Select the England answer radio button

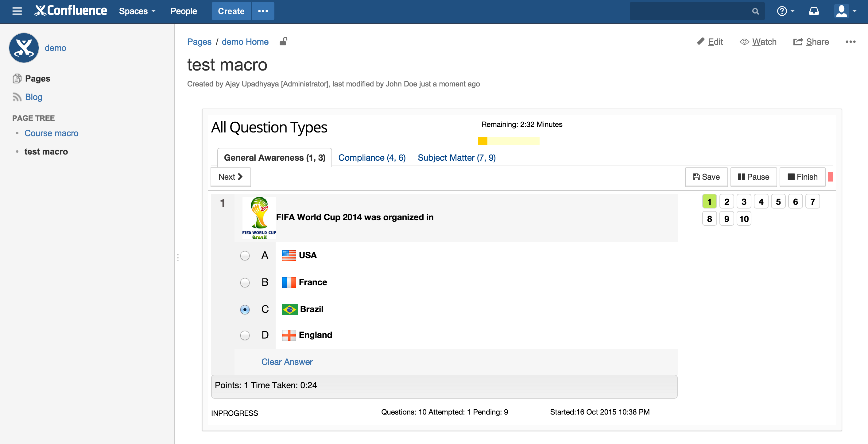(245, 335)
